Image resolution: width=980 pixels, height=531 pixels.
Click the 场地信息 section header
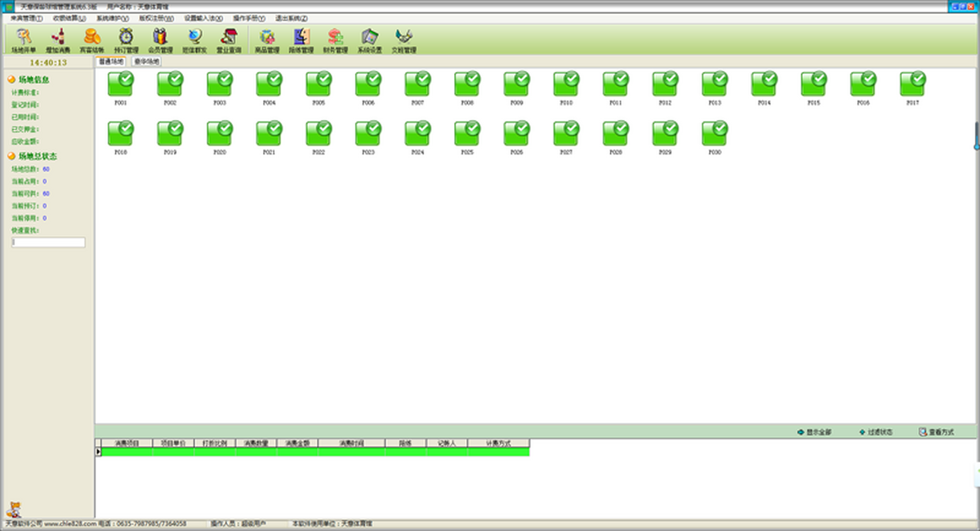[x=34, y=79]
